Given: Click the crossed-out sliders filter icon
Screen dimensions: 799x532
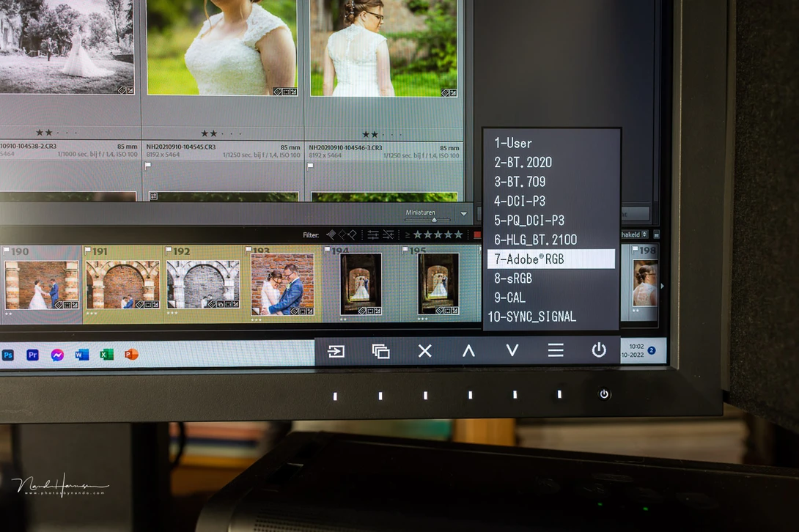Looking at the screenshot, I should pos(389,234).
